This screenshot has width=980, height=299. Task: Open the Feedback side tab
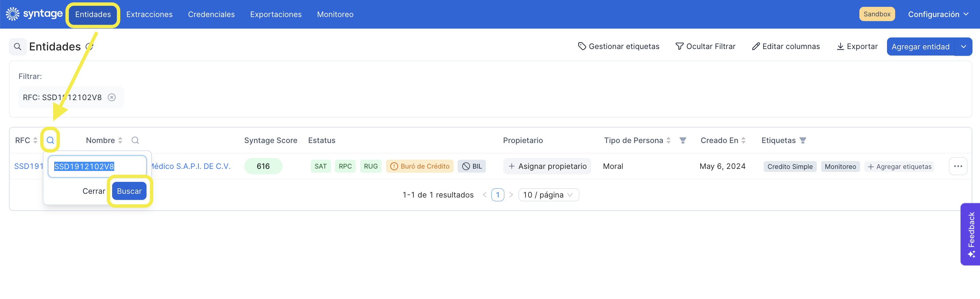[970, 234]
